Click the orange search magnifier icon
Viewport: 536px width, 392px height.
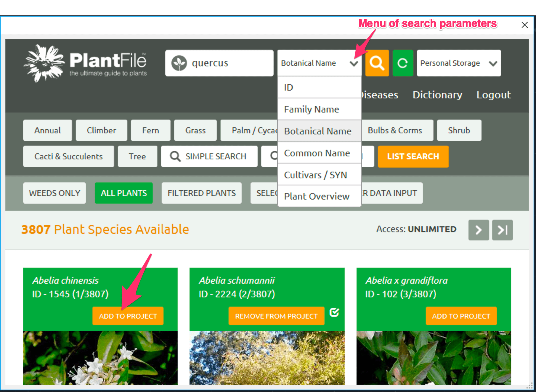tap(376, 63)
